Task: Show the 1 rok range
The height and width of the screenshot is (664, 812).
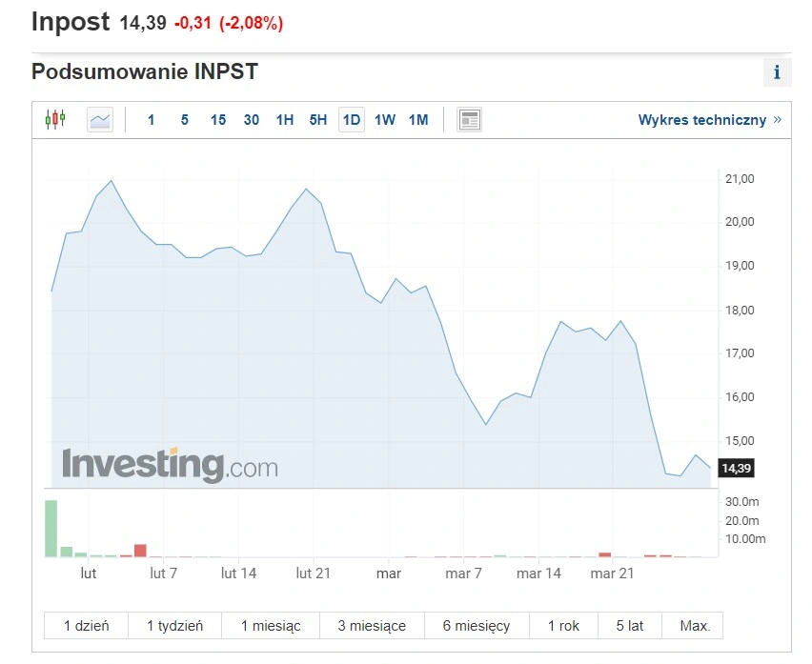Action: point(563,625)
